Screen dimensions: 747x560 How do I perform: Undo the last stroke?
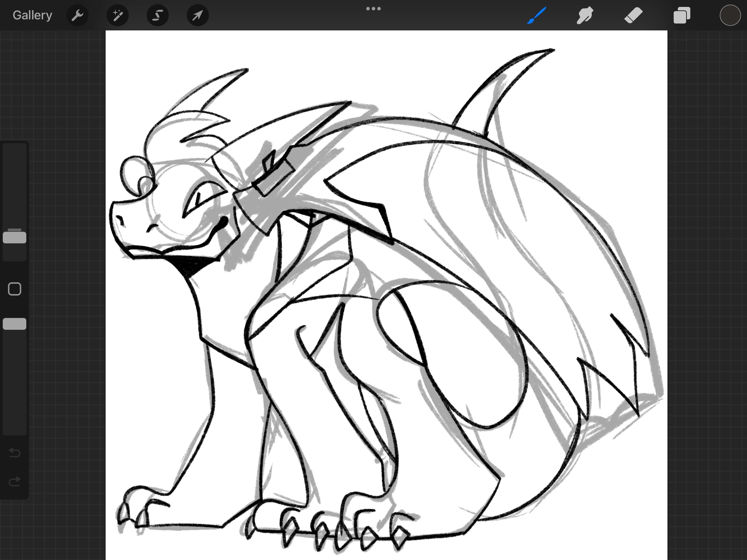coord(15,452)
